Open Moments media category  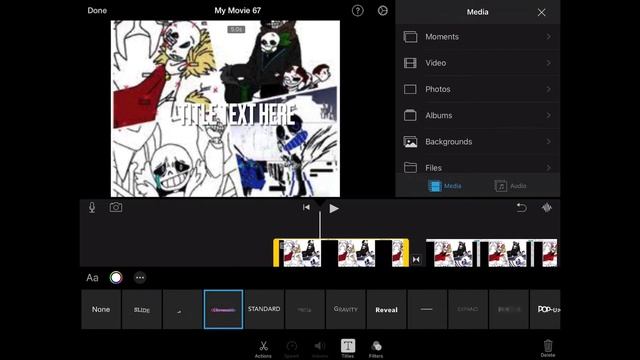click(x=478, y=37)
